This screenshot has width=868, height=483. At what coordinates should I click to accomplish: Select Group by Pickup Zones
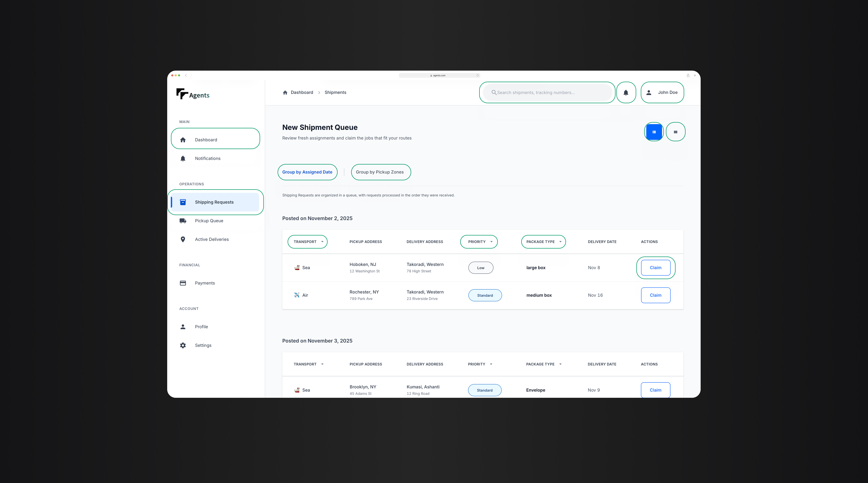tap(381, 172)
